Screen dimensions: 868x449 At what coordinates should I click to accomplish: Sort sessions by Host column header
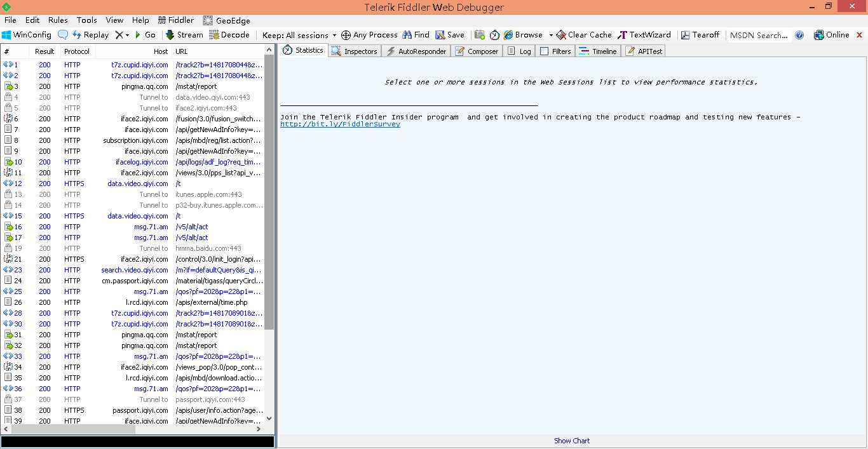pos(133,51)
